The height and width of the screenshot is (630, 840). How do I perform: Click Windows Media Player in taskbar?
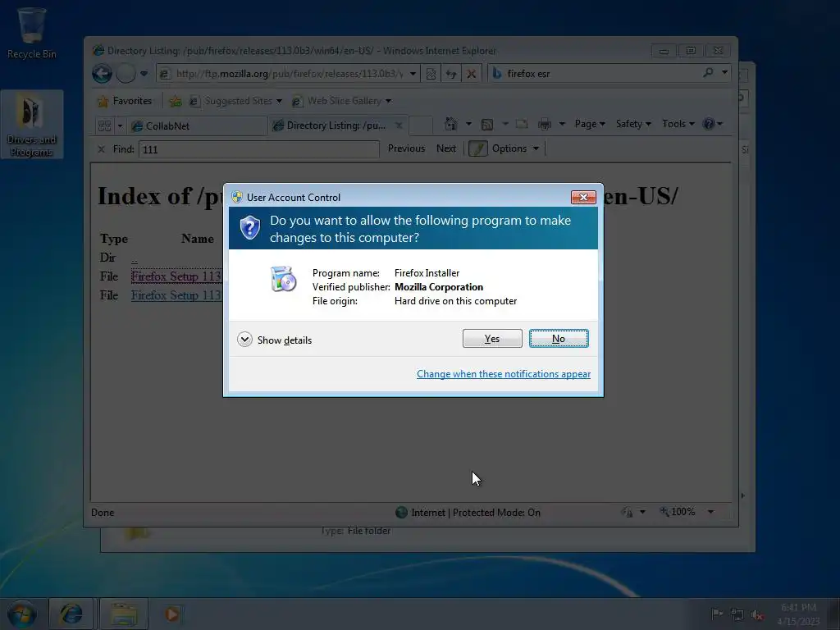click(x=172, y=614)
